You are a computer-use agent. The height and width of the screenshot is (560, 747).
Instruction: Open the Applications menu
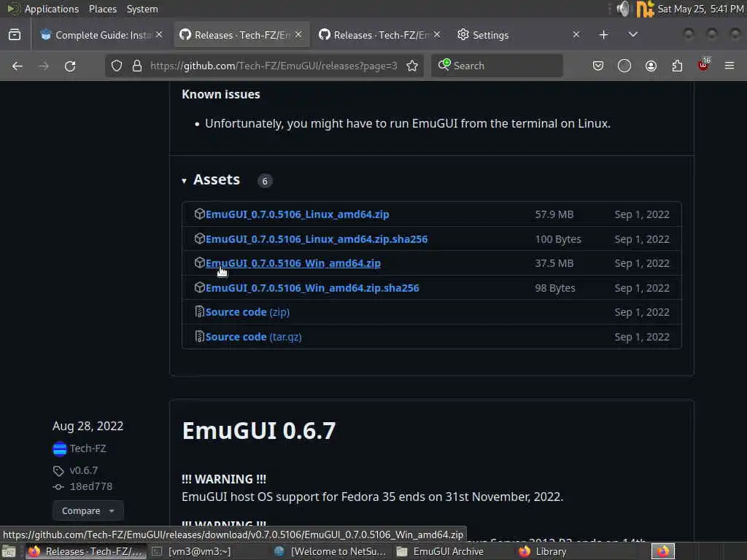pos(52,9)
